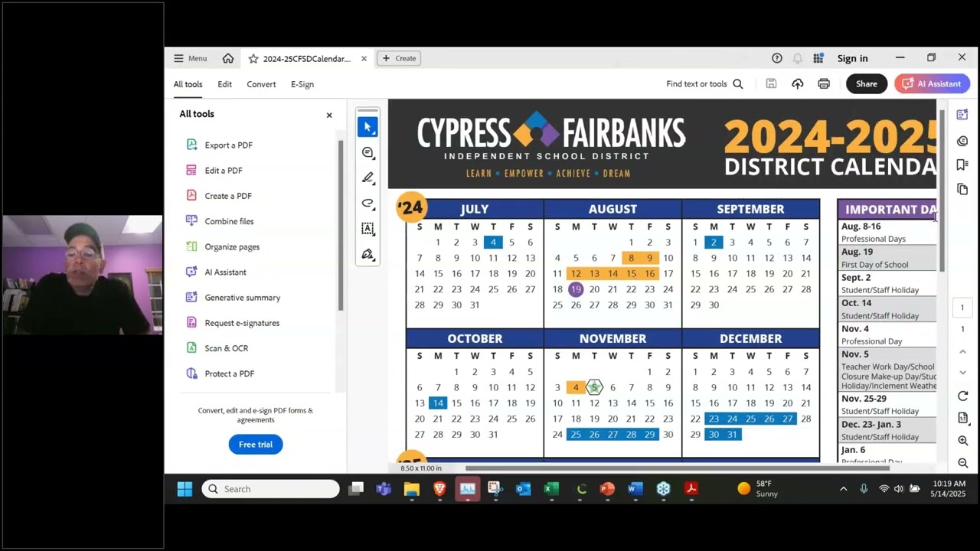Open Excel from the taskbar
The width and height of the screenshot is (980, 551).
[551, 489]
